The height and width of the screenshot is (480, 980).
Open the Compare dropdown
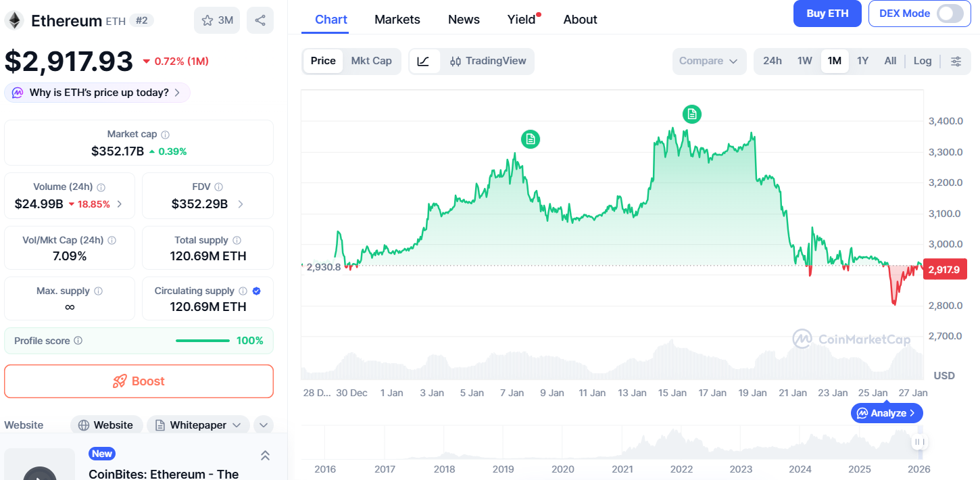(x=708, y=61)
